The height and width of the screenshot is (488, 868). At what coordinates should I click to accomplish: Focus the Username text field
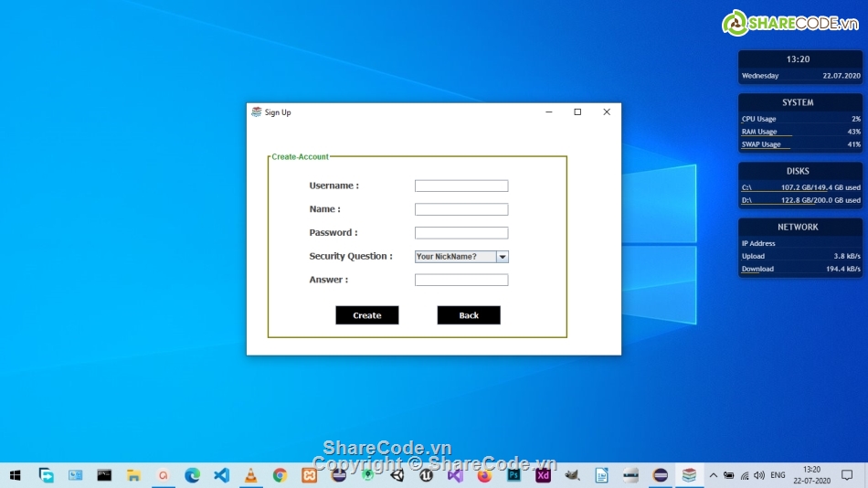(461, 186)
